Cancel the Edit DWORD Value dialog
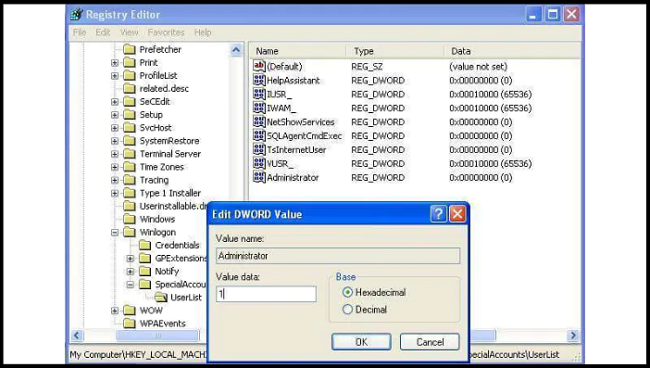650x368 pixels. pos(430,342)
